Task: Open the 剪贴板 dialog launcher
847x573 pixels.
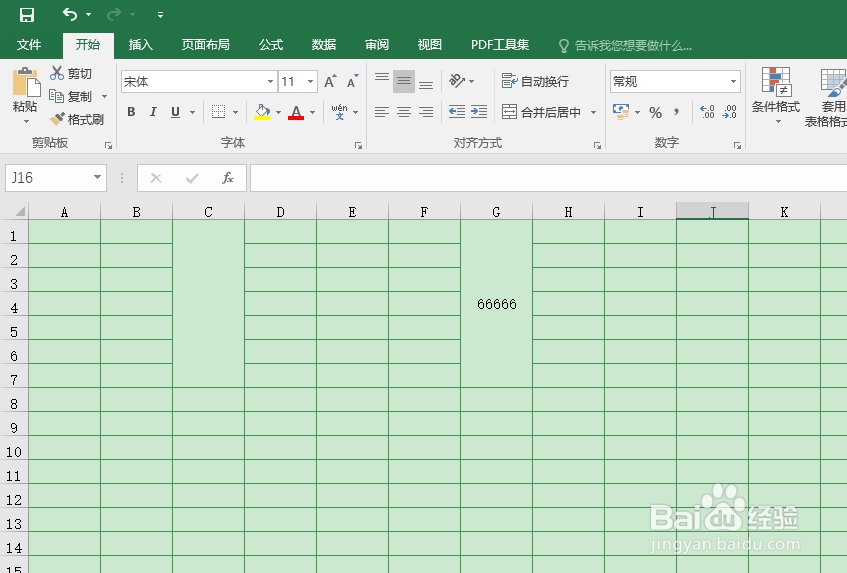Action: click(x=108, y=145)
